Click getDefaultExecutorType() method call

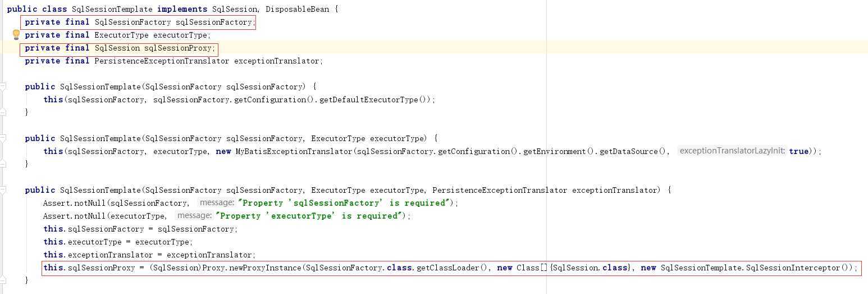coord(374,100)
